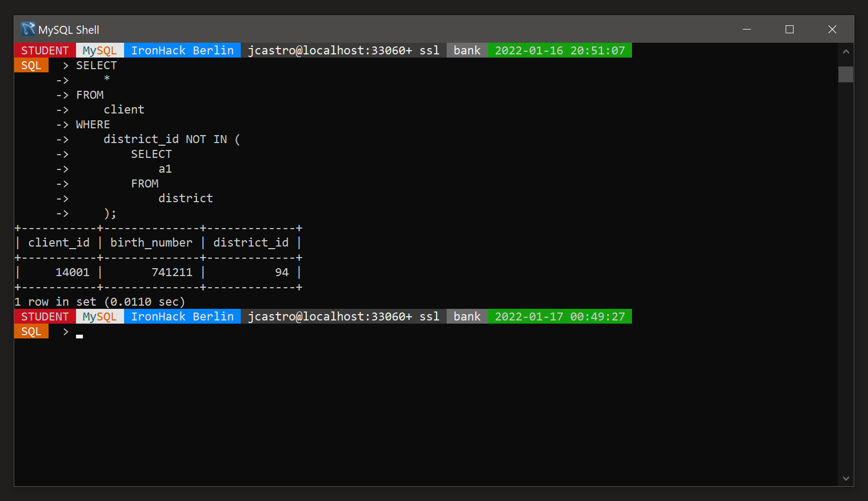This screenshot has width=868, height=501.
Task: Click the bottom IronHack Berlin prompt segment
Action: point(182,317)
